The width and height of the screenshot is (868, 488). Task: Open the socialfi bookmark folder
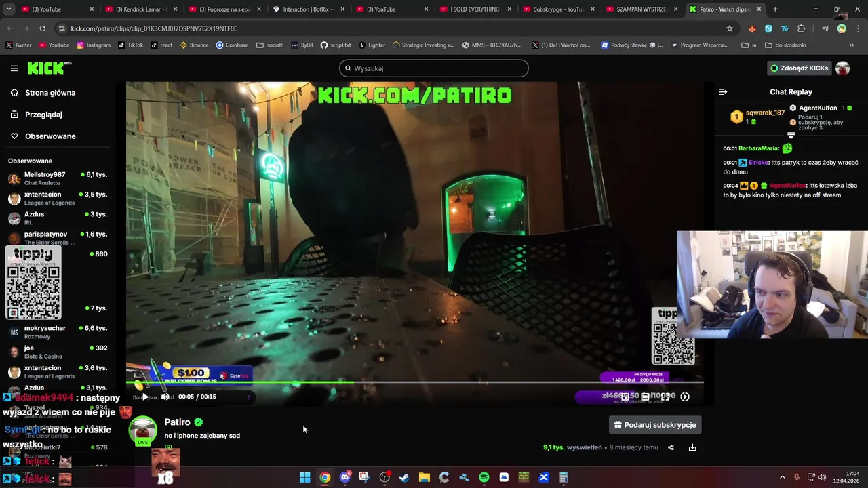[x=270, y=45]
